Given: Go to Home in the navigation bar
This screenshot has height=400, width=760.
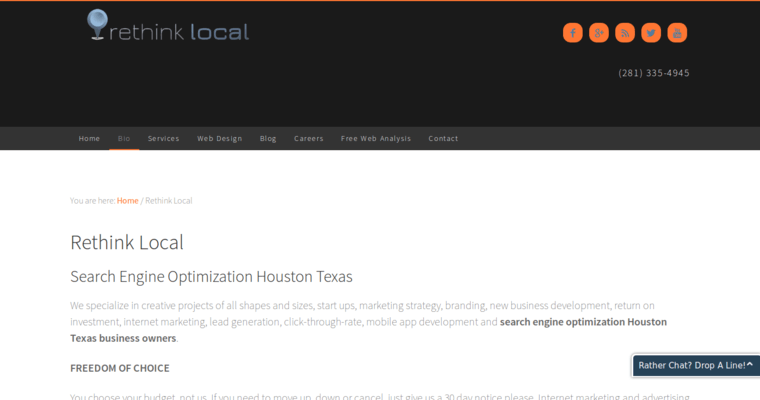Looking at the screenshot, I should click(89, 139).
